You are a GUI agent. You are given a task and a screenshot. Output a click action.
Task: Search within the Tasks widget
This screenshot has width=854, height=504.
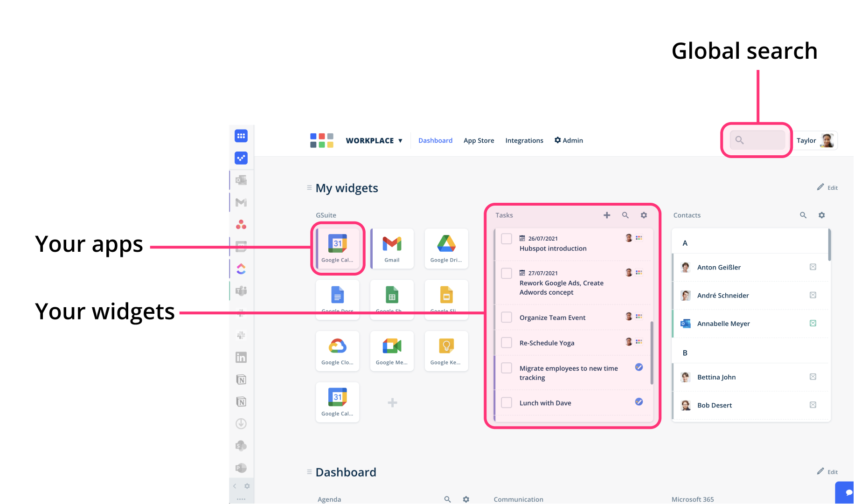click(x=625, y=215)
